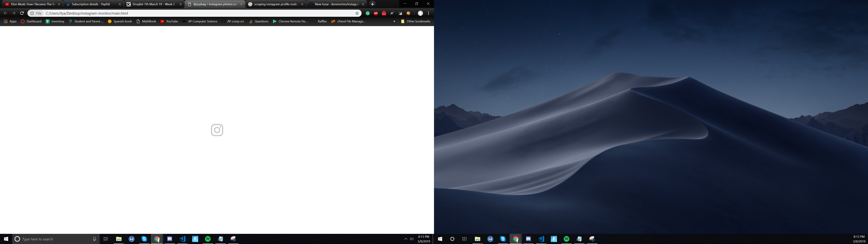Click the cookie extension icon
The width and height of the screenshot is (868, 244).
click(x=408, y=13)
